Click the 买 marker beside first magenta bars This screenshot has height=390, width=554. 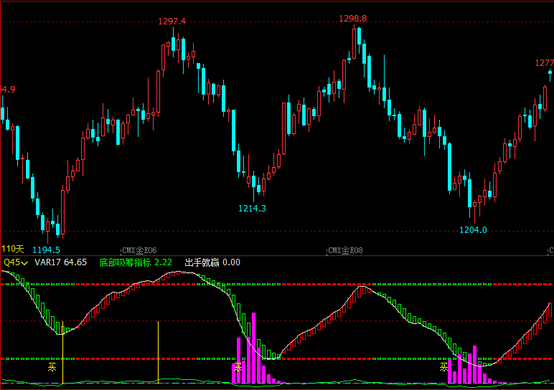click(238, 367)
